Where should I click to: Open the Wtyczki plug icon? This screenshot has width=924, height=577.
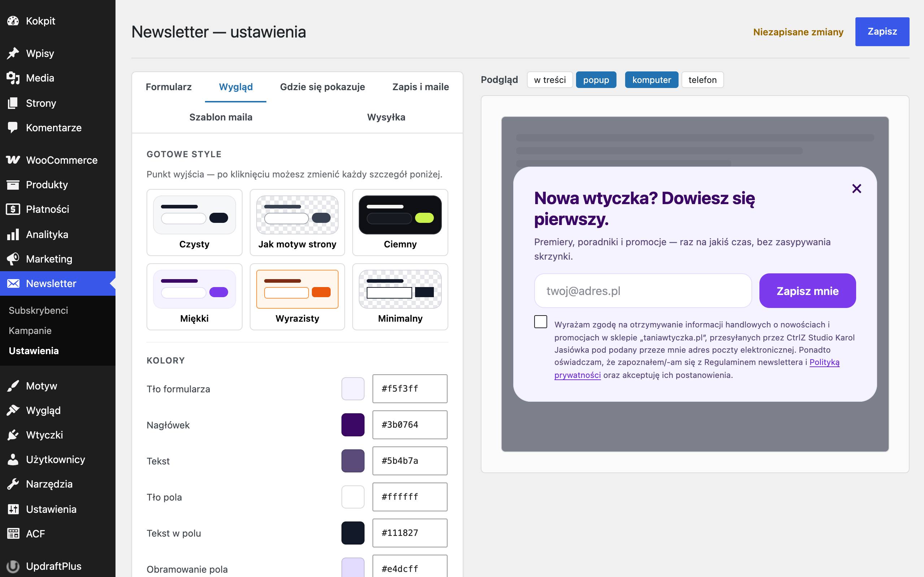pyautogui.click(x=13, y=435)
